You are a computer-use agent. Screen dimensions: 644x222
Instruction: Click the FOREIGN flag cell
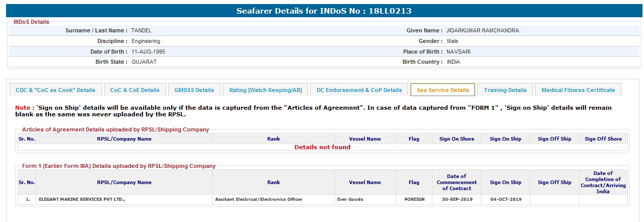[414, 199]
